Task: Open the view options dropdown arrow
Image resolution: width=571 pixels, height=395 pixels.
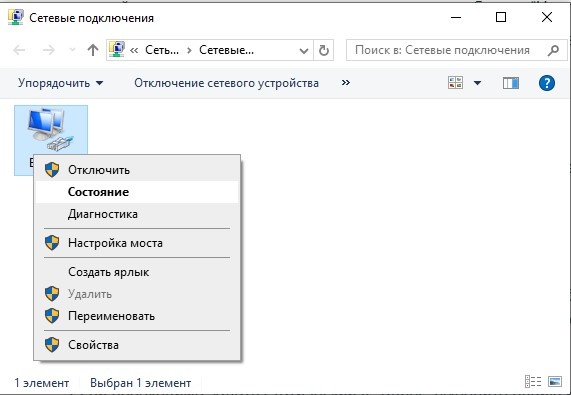Action: click(x=477, y=83)
